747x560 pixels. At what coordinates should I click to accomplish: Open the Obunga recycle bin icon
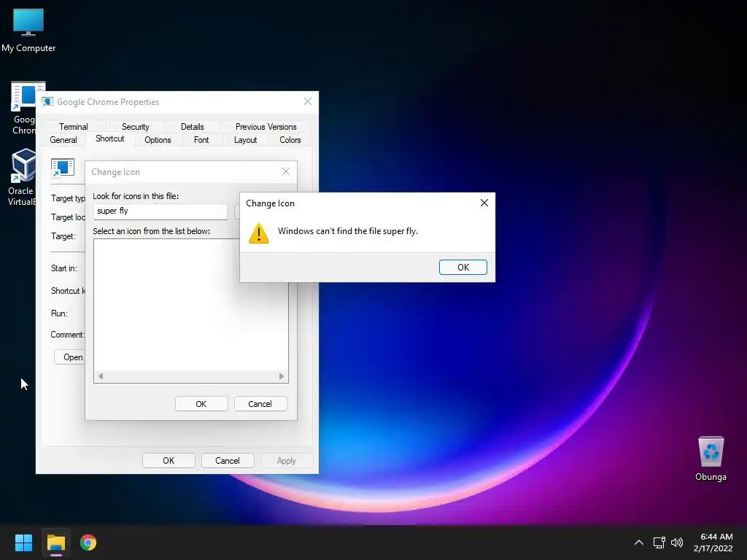coord(711,459)
